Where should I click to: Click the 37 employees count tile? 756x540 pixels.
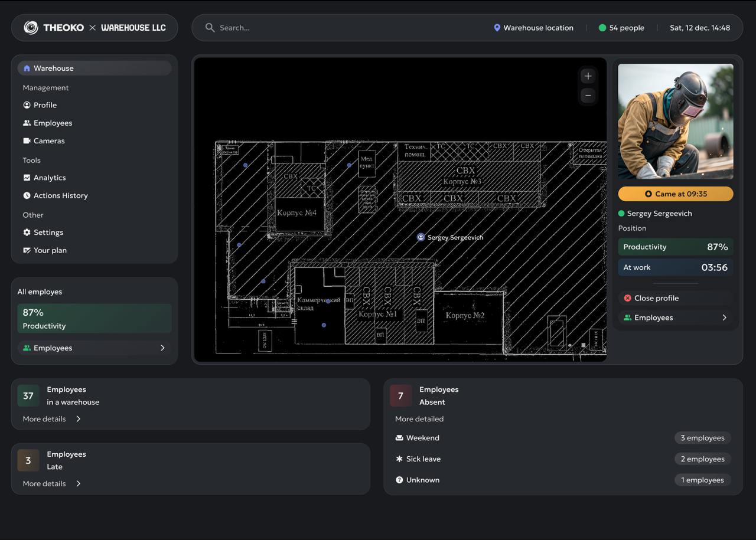[x=28, y=396]
